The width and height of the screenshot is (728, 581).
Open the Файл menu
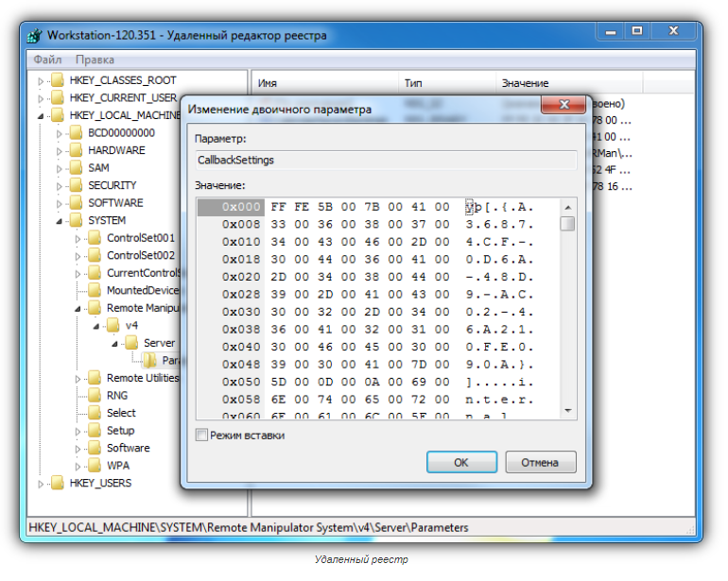pos(47,60)
